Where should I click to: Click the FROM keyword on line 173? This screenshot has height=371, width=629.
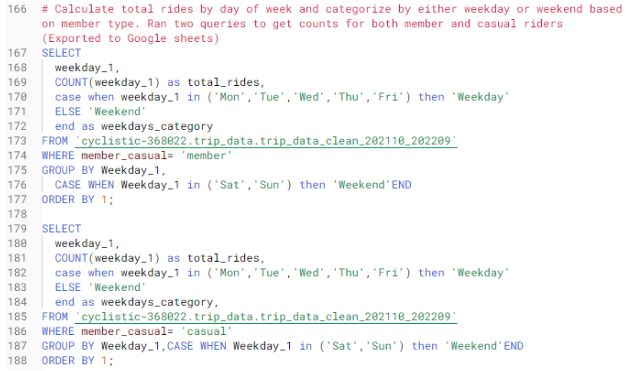click(x=55, y=141)
